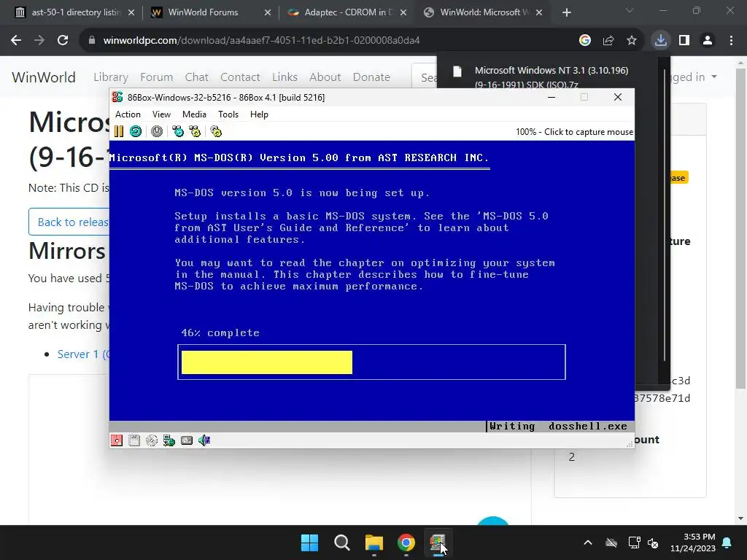This screenshot has height=560, width=747.
Task: Pause emulation in 86Box toolbar
Action: [x=119, y=131]
